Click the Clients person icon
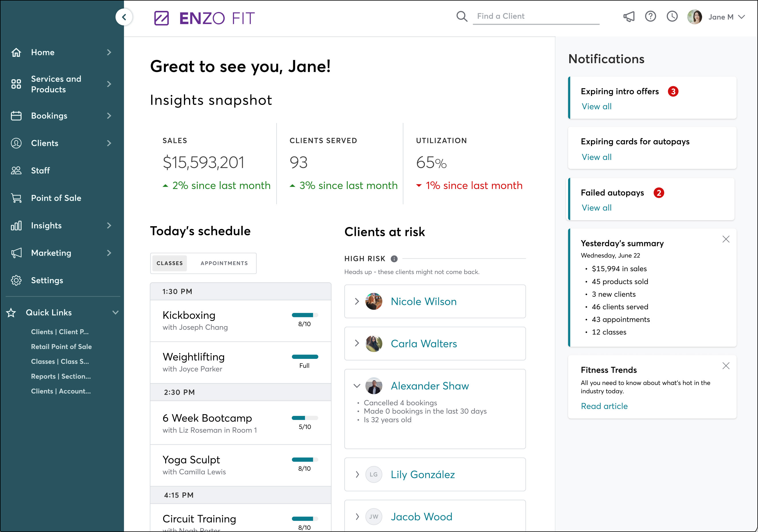The width and height of the screenshot is (758, 532). click(16, 143)
